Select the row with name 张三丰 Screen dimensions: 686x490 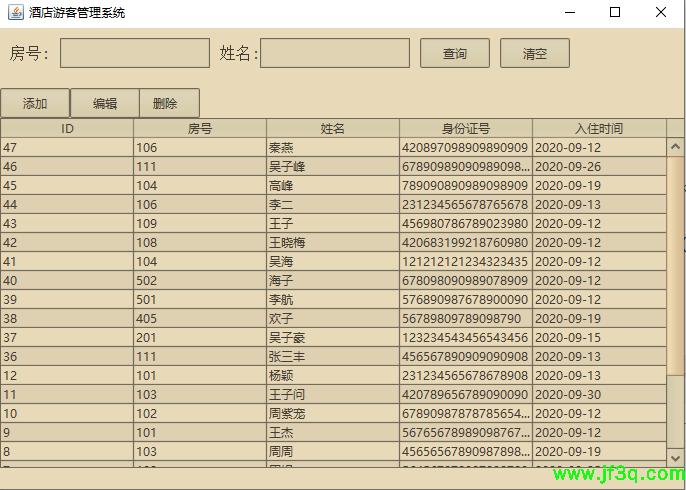click(333, 357)
